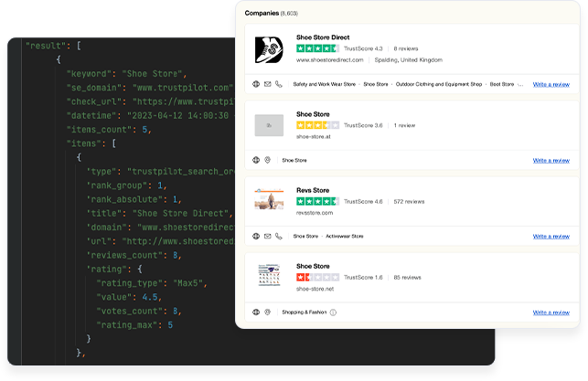Image resolution: width=588 pixels, height=381 pixels.
Task: Click the red star rating with TrustScore 1.6
Action: (x=317, y=277)
